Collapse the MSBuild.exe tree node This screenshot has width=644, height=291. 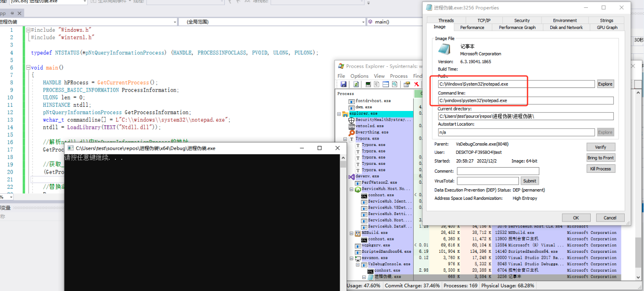(x=352, y=233)
